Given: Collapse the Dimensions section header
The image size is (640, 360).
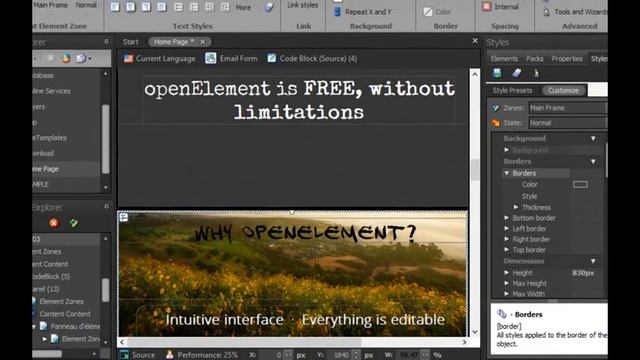Looking at the screenshot, I should tap(593, 261).
